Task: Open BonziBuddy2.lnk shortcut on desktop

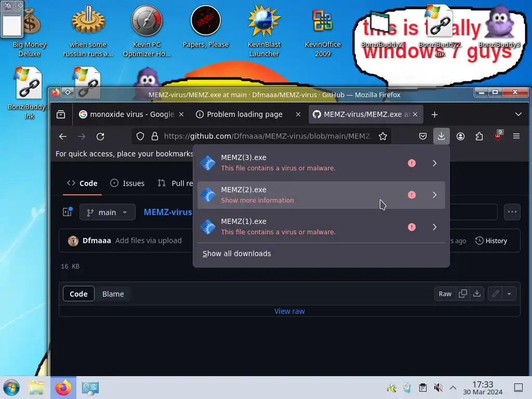Action: pyautogui.click(x=440, y=31)
